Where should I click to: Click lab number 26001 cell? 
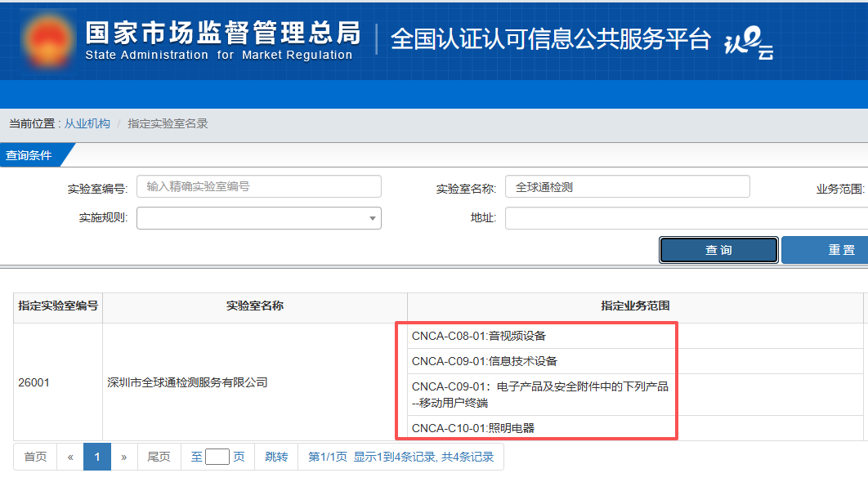[x=58, y=382]
